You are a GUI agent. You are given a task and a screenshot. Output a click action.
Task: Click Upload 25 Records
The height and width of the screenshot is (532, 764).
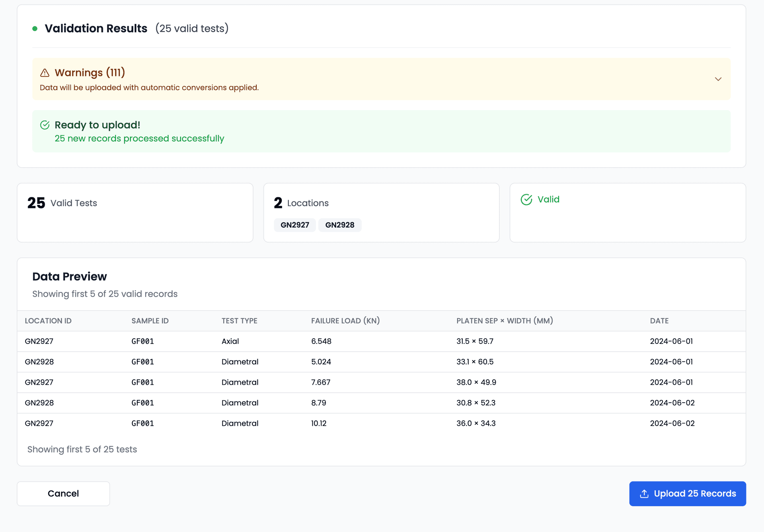(687, 493)
